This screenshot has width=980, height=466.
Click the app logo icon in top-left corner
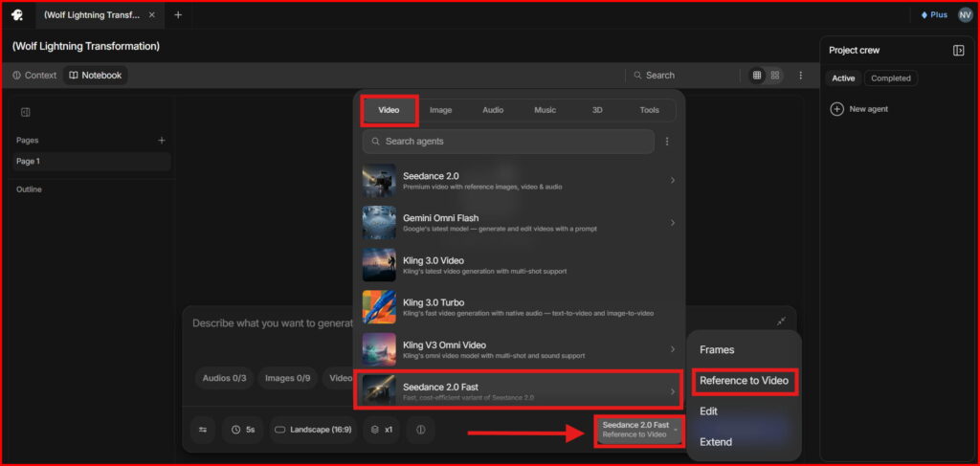(17, 14)
